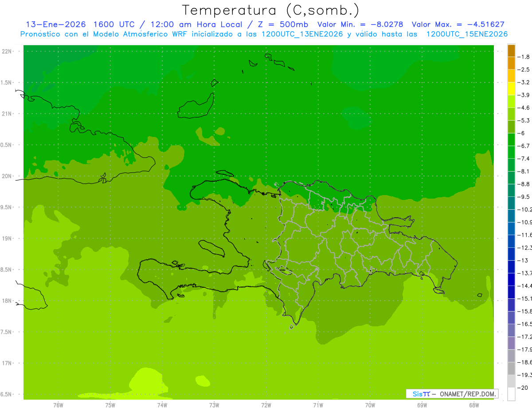Pick the white legend swatch below -20

[x=511, y=394]
